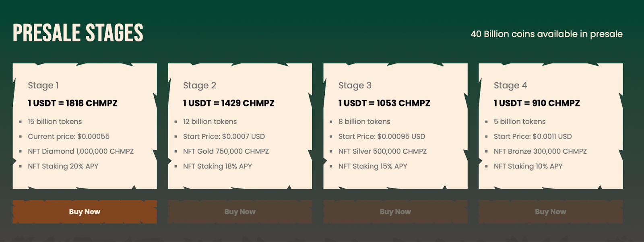
Task: Click the Stage 4 Buy Now button
Action: click(551, 211)
